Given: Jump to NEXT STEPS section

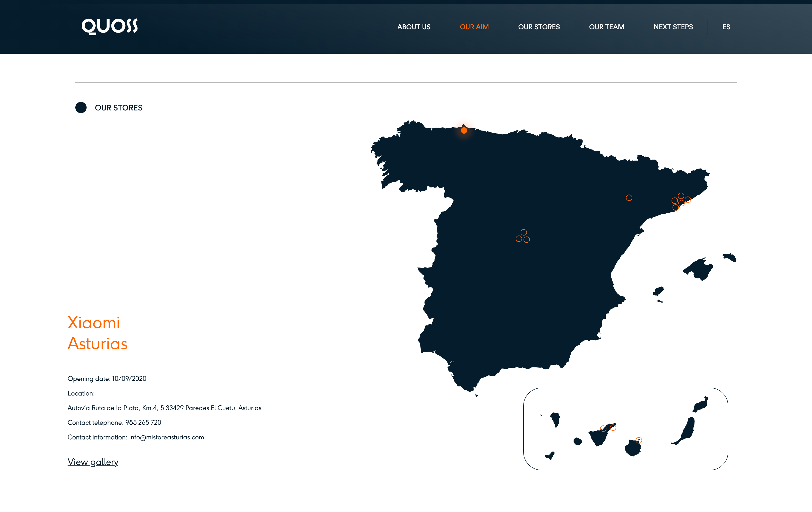Looking at the screenshot, I should 673,27.
